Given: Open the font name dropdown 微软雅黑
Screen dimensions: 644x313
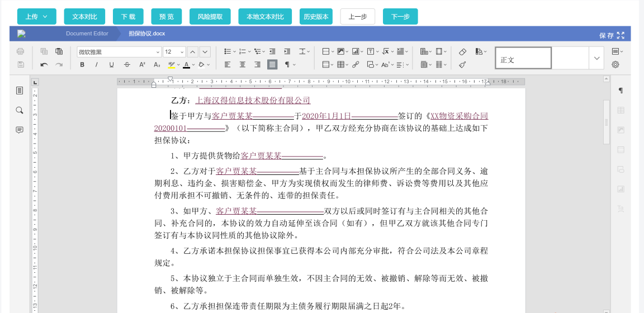Looking at the screenshot, I should (119, 52).
